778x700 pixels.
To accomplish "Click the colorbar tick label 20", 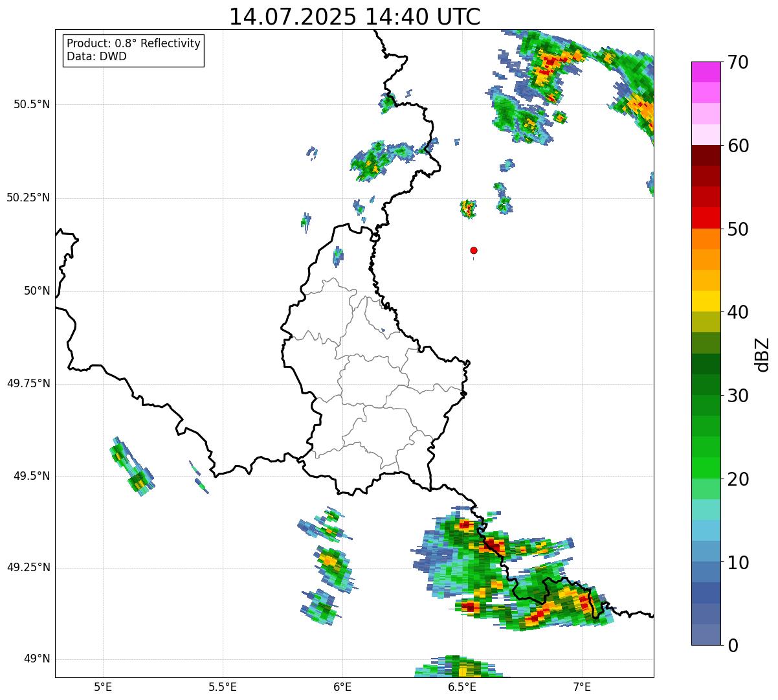I will pyautogui.click(x=737, y=479).
